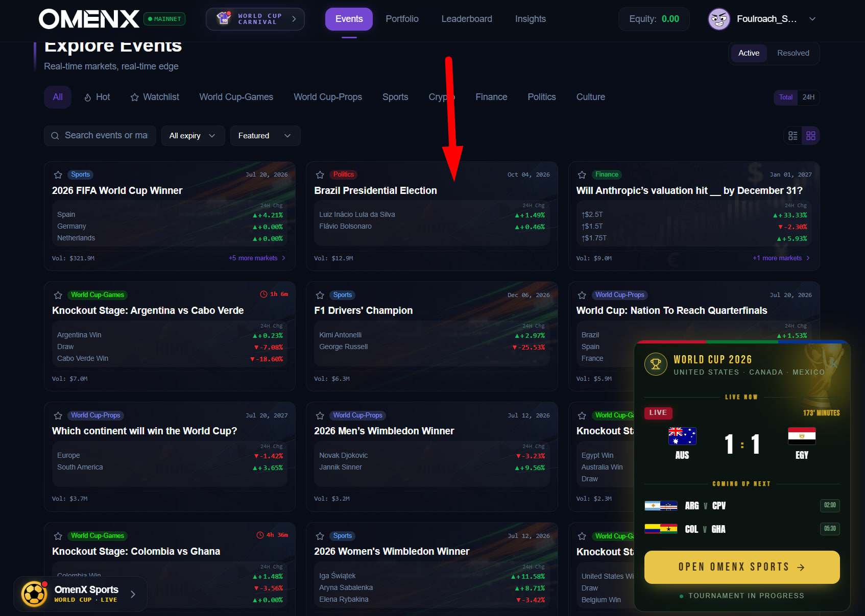865x616 pixels.
Task: Open the Leaderboard tab
Action: pos(467,19)
